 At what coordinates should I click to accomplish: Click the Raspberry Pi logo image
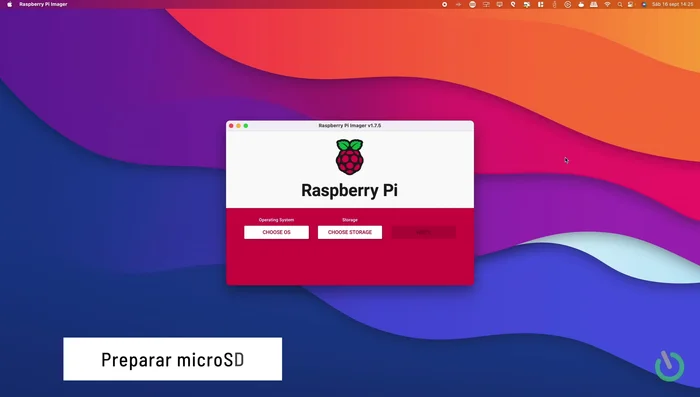coord(350,157)
